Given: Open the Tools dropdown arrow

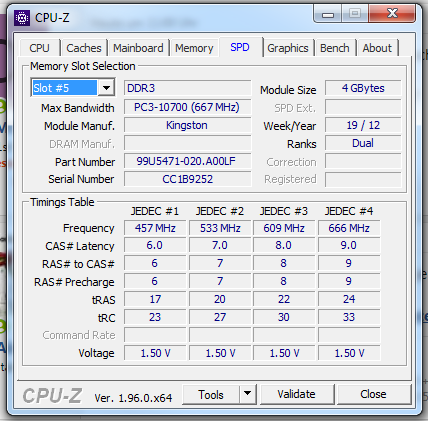Looking at the screenshot, I should 248,394.
